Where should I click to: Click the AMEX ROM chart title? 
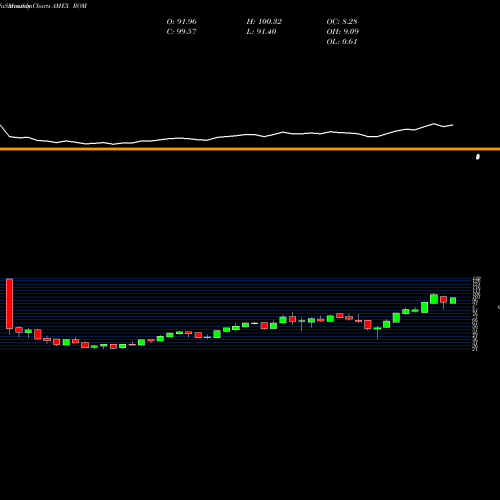tap(70, 6)
